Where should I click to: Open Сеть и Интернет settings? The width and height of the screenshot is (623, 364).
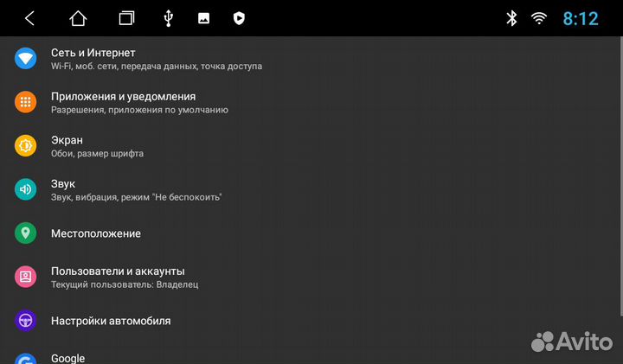pyautogui.click(x=156, y=59)
